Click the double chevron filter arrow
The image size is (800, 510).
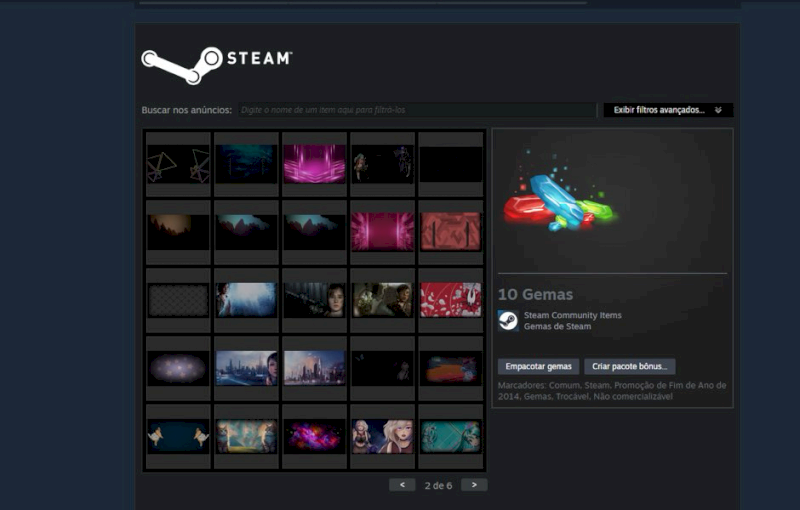[718, 110]
